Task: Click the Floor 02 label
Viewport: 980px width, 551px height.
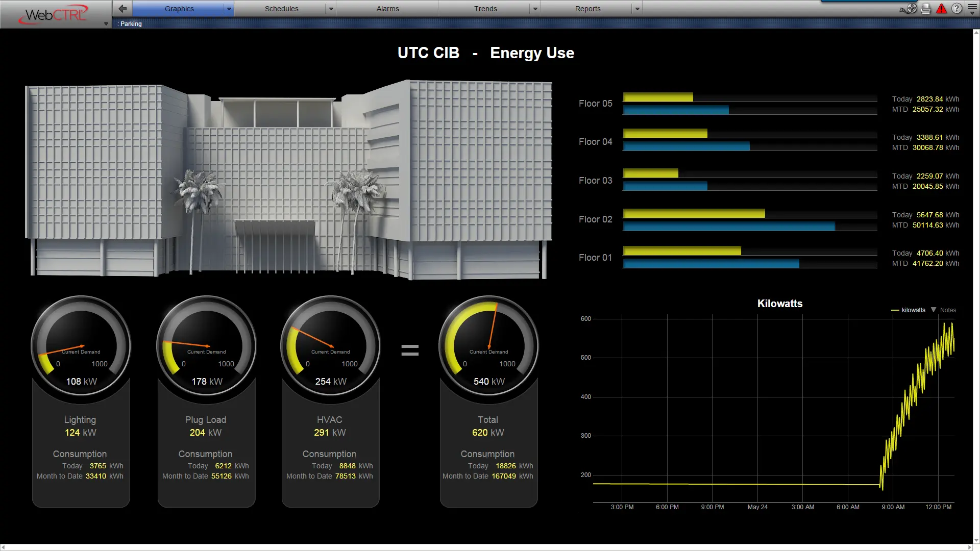Action: click(x=595, y=219)
